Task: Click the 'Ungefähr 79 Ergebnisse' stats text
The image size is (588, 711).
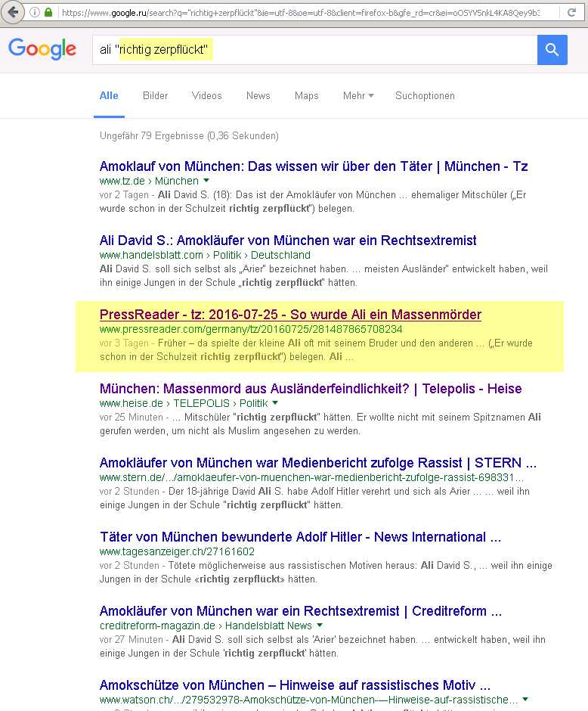Action: click(x=189, y=135)
